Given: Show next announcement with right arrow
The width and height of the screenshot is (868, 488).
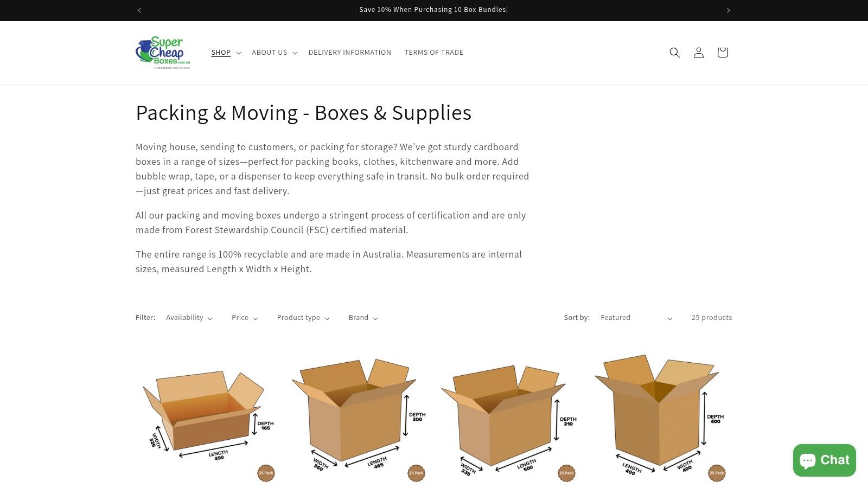Looking at the screenshot, I should pyautogui.click(x=729, y=10).
